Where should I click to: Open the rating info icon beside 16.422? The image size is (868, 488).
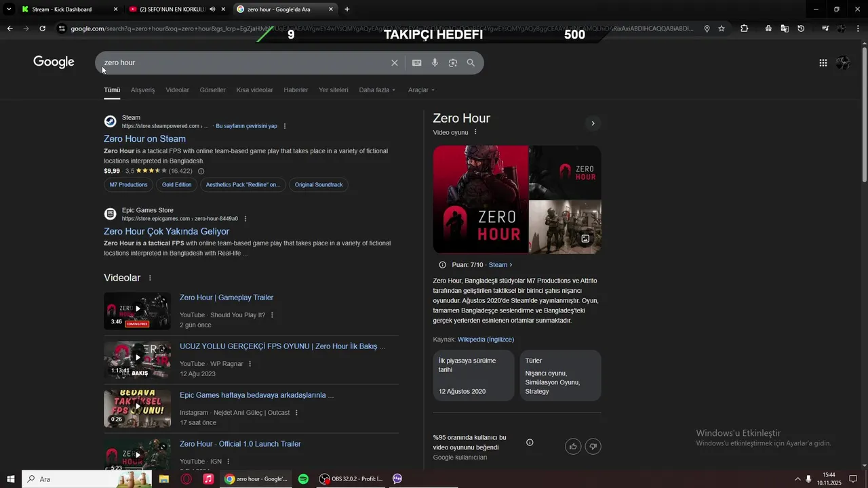[201, 171]
